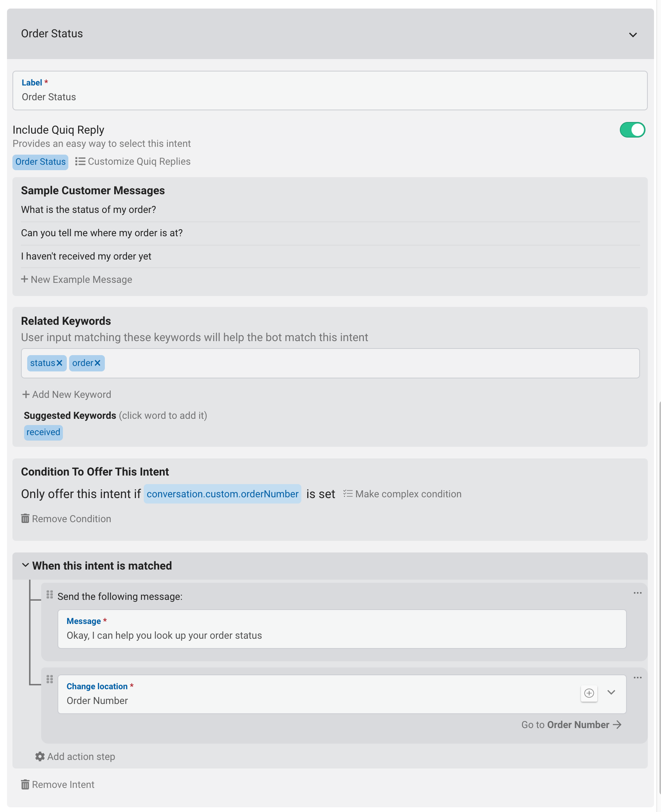Click the Customize Quiq Replies list icon
The height and width of the screenshot is (812, 661).
80,161
